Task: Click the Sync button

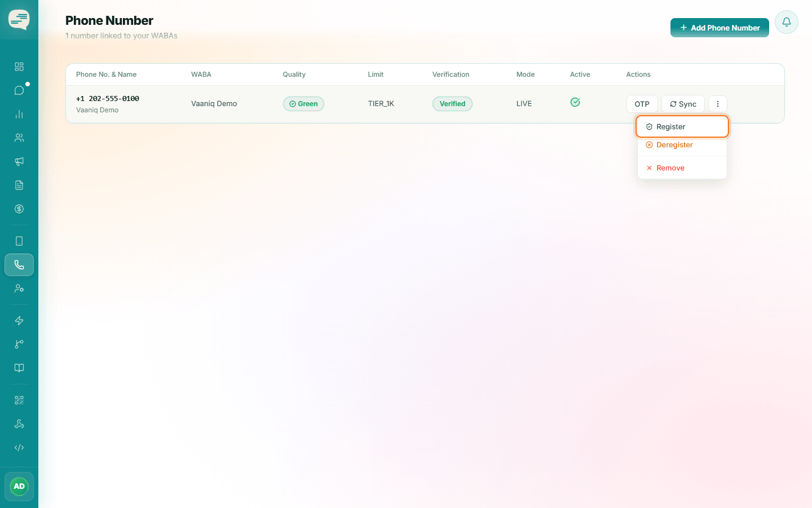Action: [x=683, y=104]
